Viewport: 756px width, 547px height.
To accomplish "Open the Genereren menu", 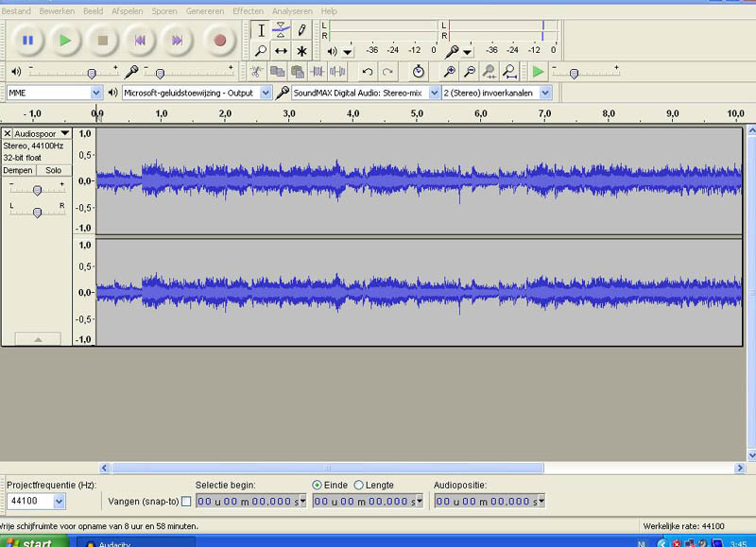I will [205, 11].
